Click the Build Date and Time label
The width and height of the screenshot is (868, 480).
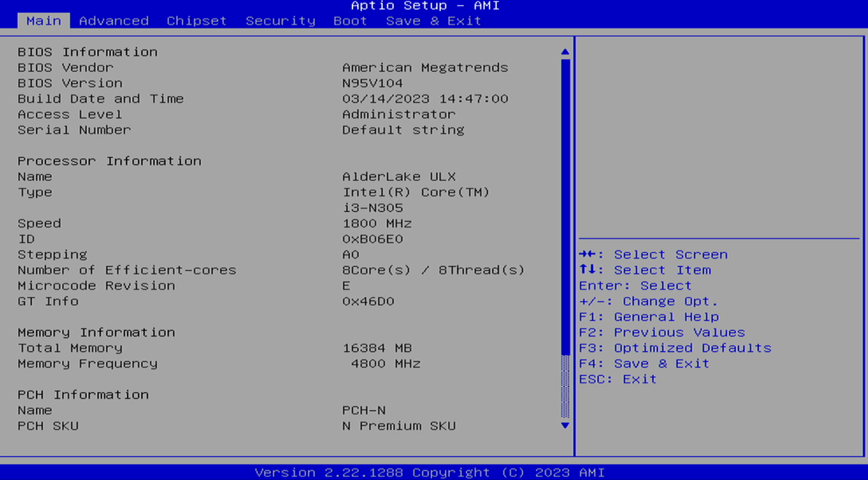101,99
